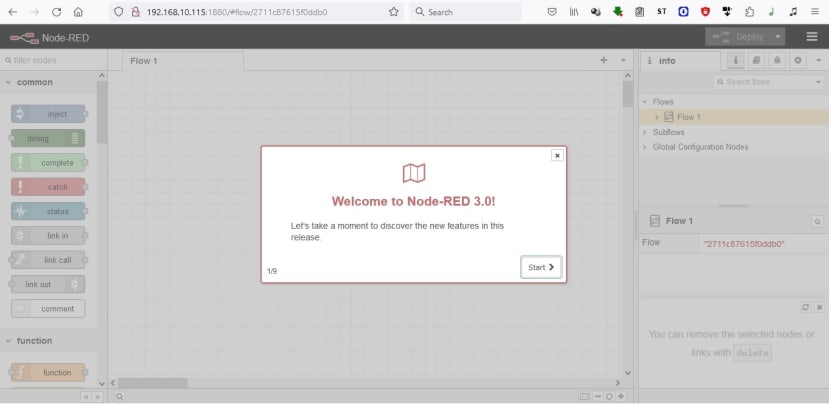Open the sidebar tabs dropdown arrow
The image size is (829, 404).
818,60
